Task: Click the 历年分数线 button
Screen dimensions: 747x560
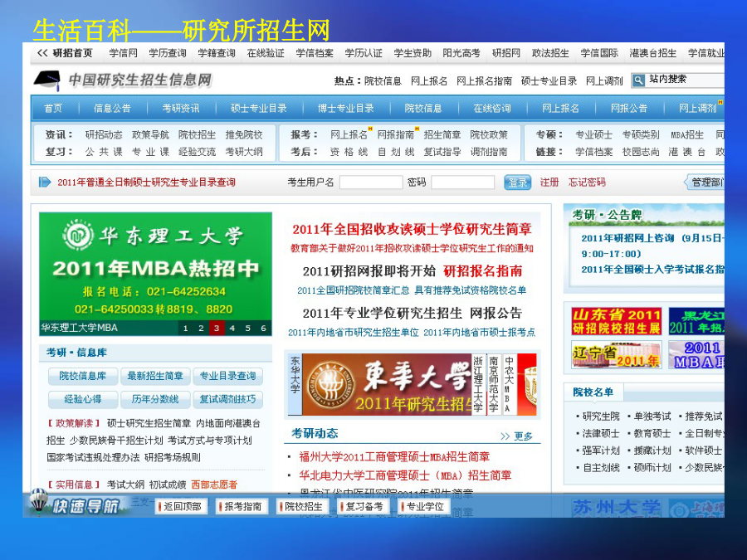Action: 155,400
